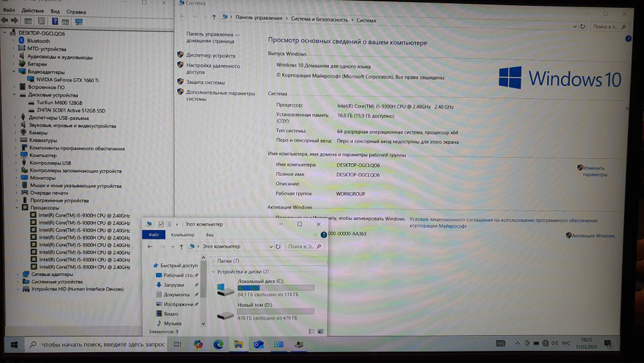Open the Вид menu in Device Manager
644x363 pixels.
point(55,11)
